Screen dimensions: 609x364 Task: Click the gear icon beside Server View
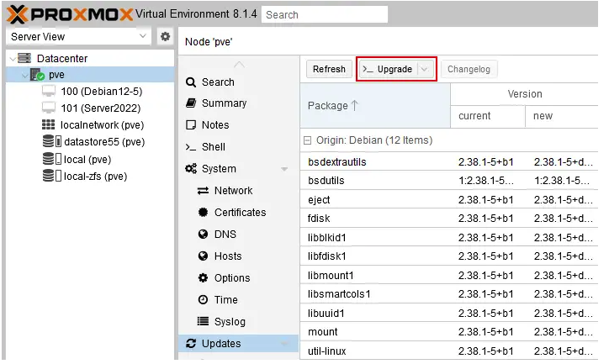tap(166, 37)
